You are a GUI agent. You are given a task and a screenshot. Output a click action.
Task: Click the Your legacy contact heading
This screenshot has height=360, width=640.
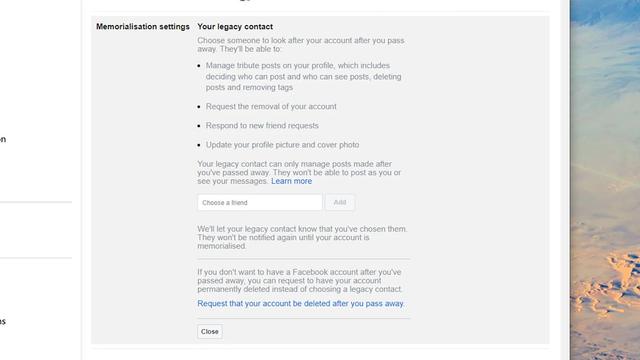tap(235, 27)
